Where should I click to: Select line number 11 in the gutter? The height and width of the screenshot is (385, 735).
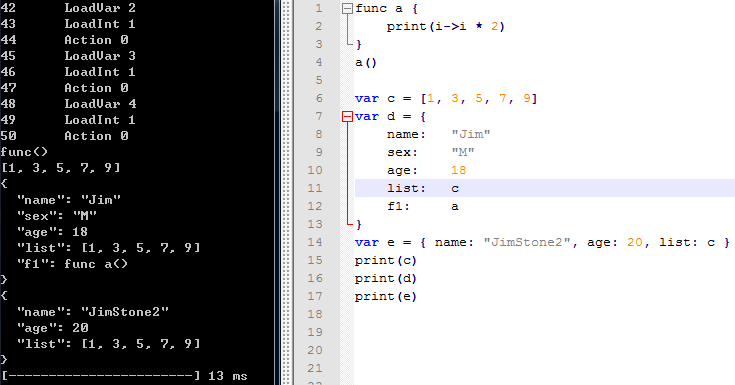315,188
